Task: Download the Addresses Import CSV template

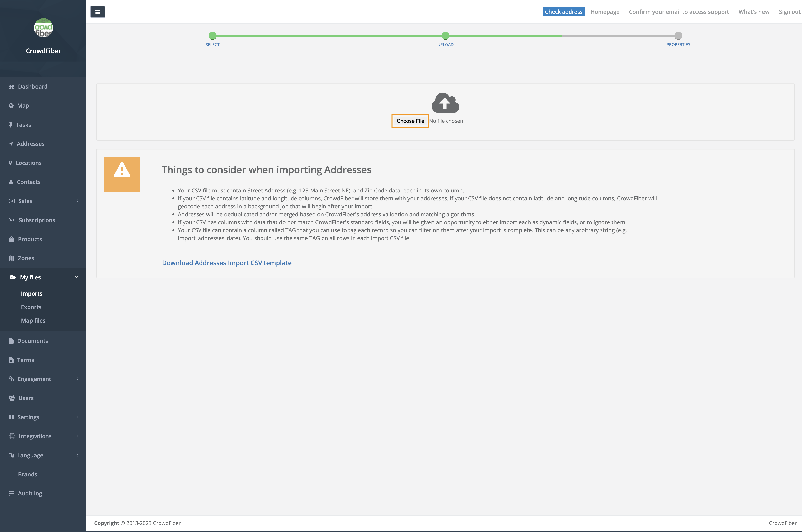Action: 226,263
